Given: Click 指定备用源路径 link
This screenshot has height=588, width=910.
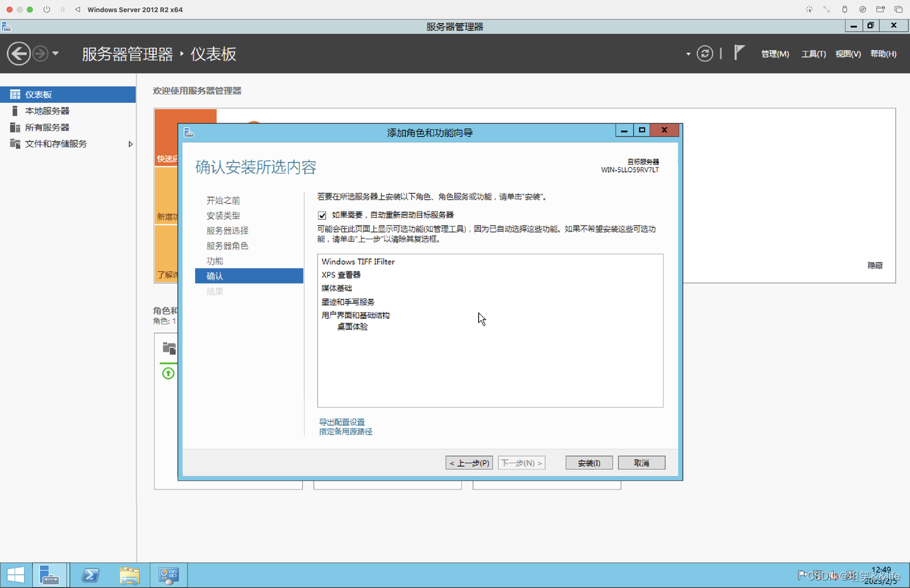Looking at the screenshot, I should coord(346,431).
